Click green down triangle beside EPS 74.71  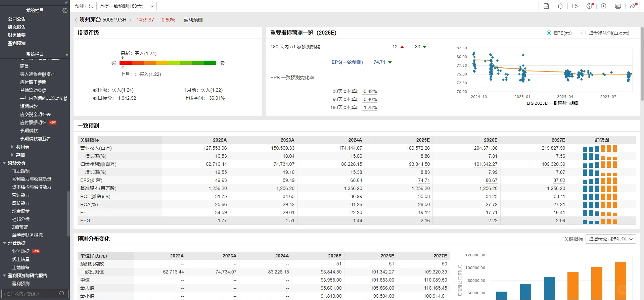click(x=390, y=62)
